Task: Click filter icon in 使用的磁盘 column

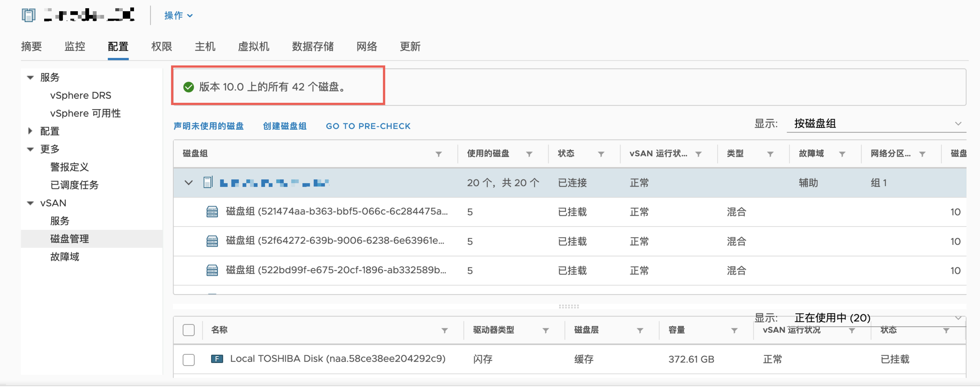Action: click(529, 154)
